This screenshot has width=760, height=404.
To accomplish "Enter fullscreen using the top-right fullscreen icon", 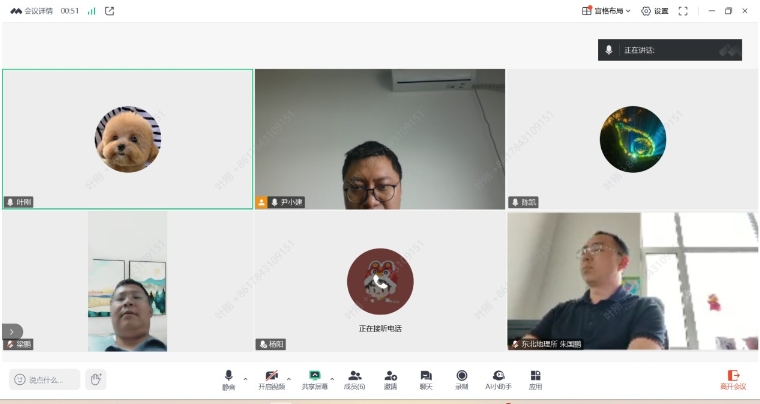I will coord(683,11).
